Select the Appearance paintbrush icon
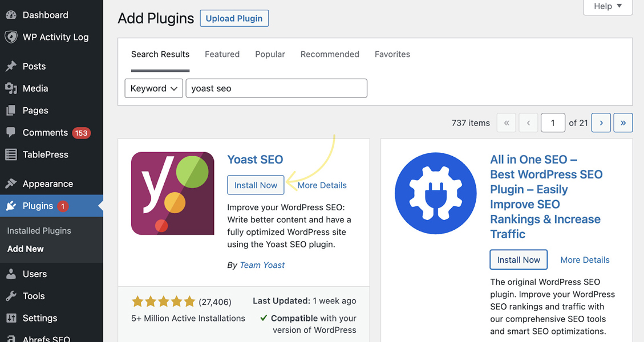 (x=11, y=184)
